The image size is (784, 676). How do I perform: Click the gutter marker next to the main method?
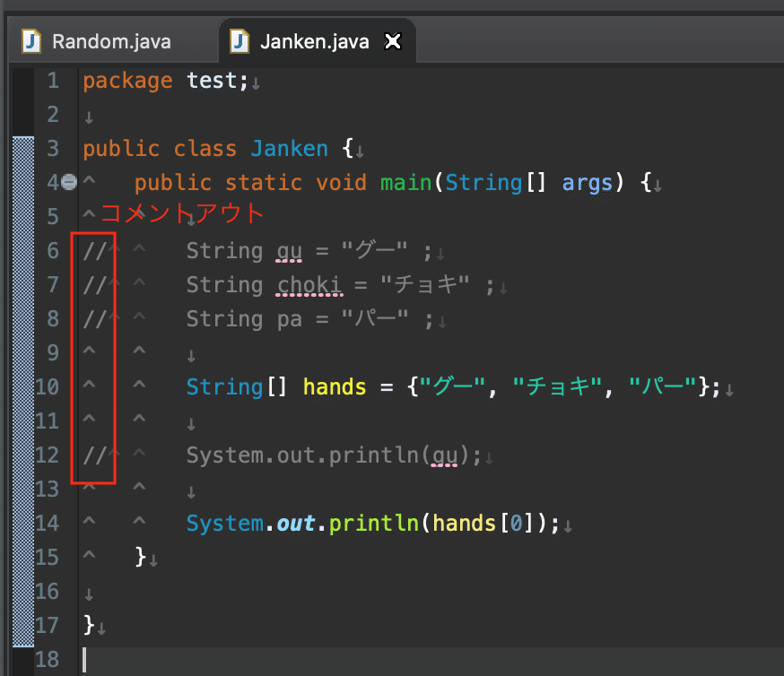69,182
